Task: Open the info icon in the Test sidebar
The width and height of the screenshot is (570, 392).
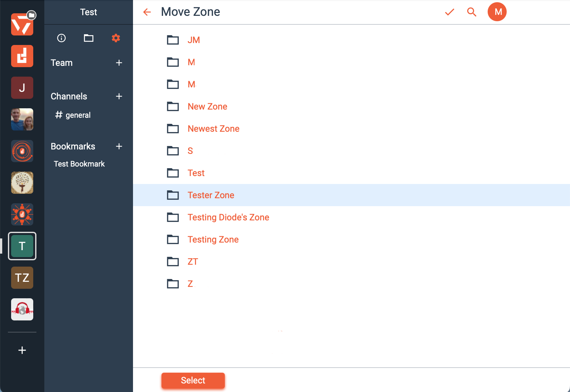Action: coord(61,38)
